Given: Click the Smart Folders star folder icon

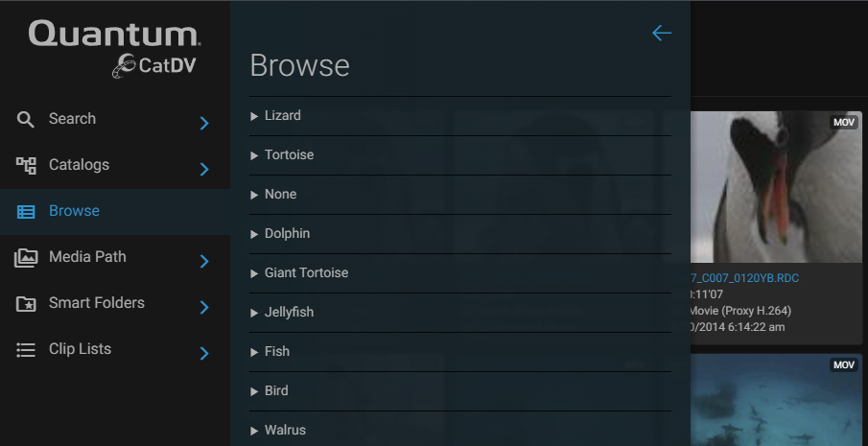Looking at the screenshot, I should point(26,303).
